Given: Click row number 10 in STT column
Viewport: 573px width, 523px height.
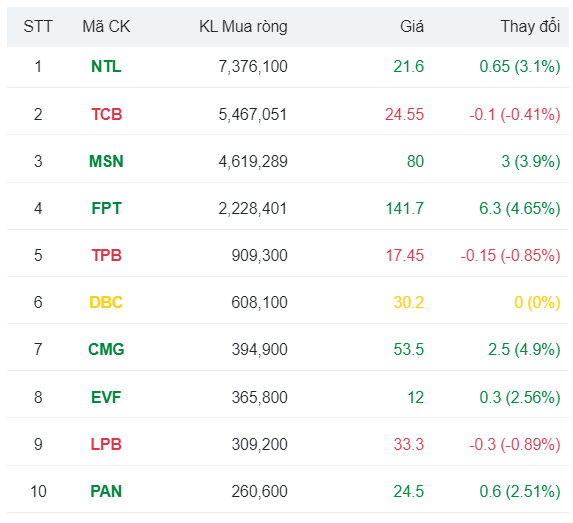Looking at the screenshot, I should tap(38, 491).
